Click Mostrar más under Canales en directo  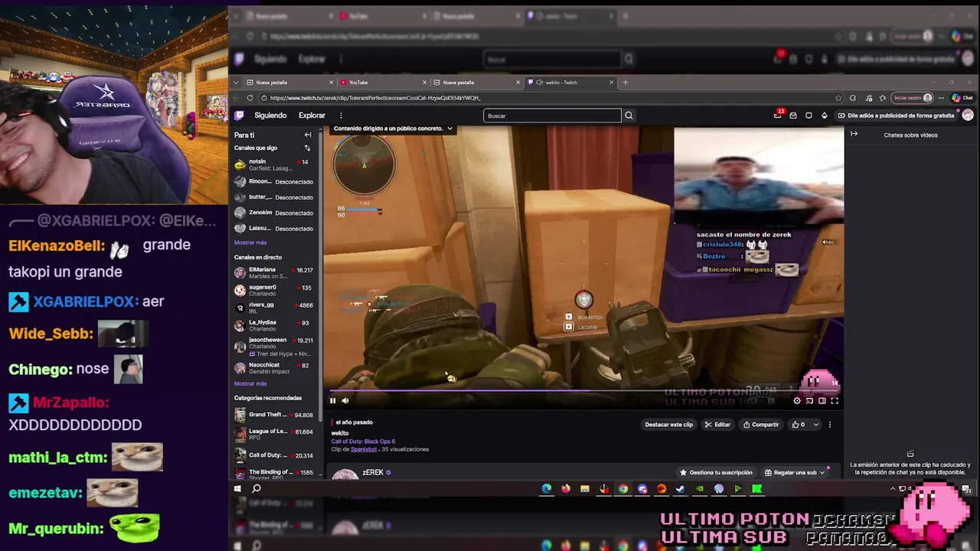[250, 383]
